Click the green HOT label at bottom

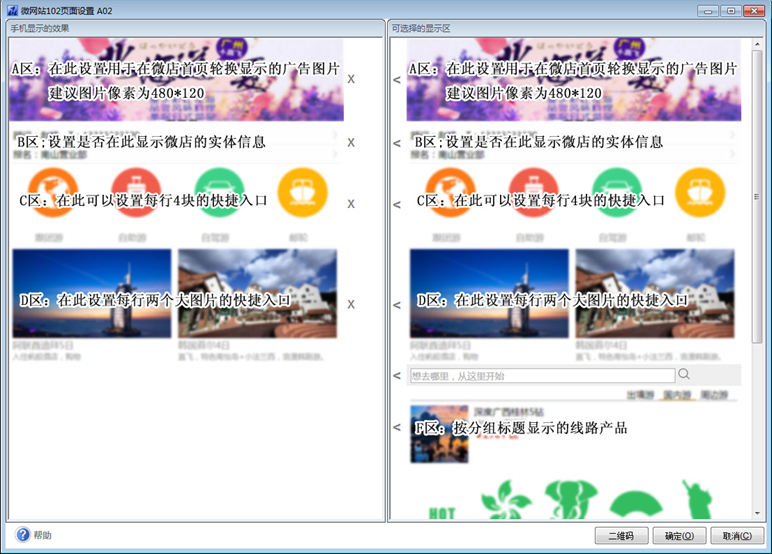(x=442, y=514)
